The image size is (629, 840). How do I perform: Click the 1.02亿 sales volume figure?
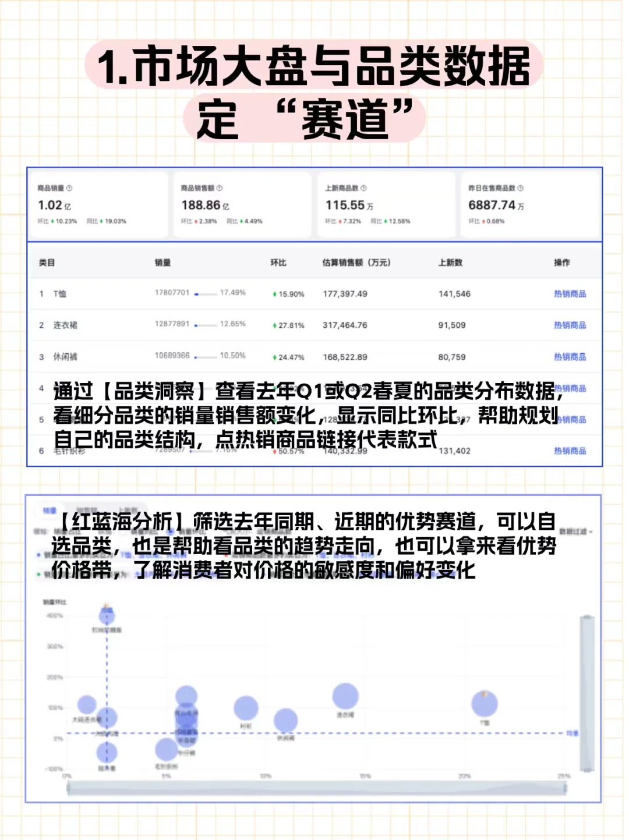click(x=55, y=205)
